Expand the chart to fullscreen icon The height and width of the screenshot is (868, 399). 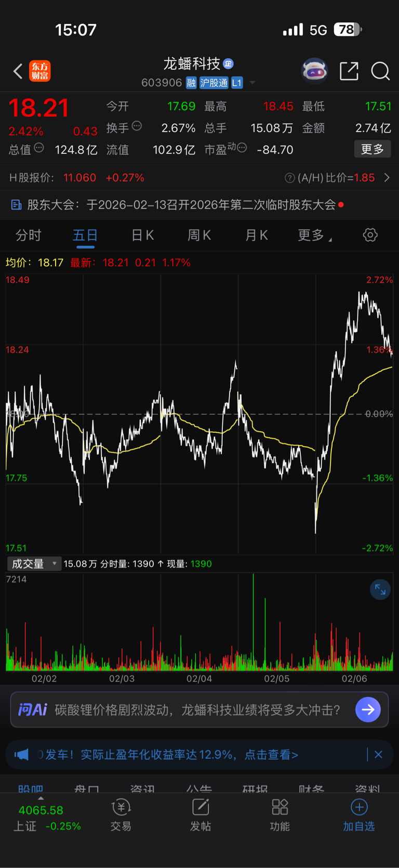[x=380, y=589]
